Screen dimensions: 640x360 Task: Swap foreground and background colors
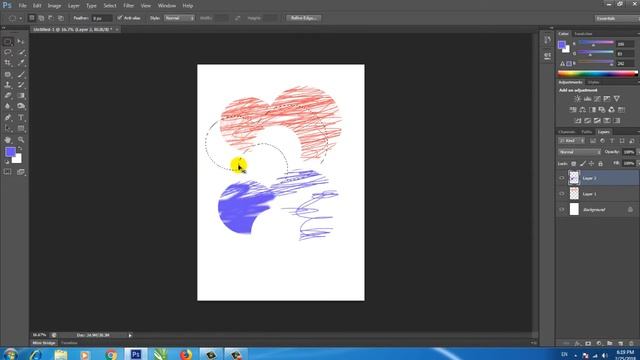click(x=20, y=149)
